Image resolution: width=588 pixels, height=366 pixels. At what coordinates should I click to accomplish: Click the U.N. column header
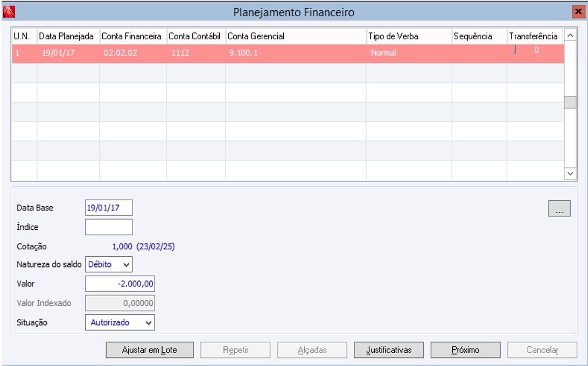[x=24, y=37]
